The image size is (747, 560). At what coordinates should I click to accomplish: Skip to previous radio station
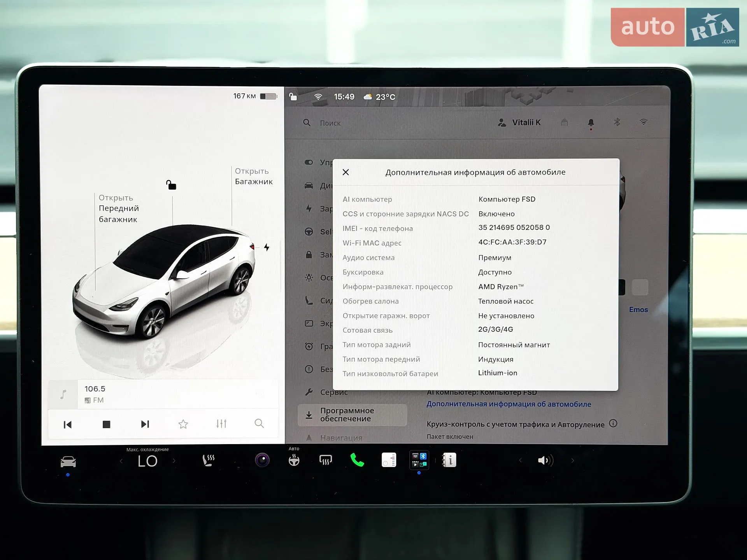point(68,424)
